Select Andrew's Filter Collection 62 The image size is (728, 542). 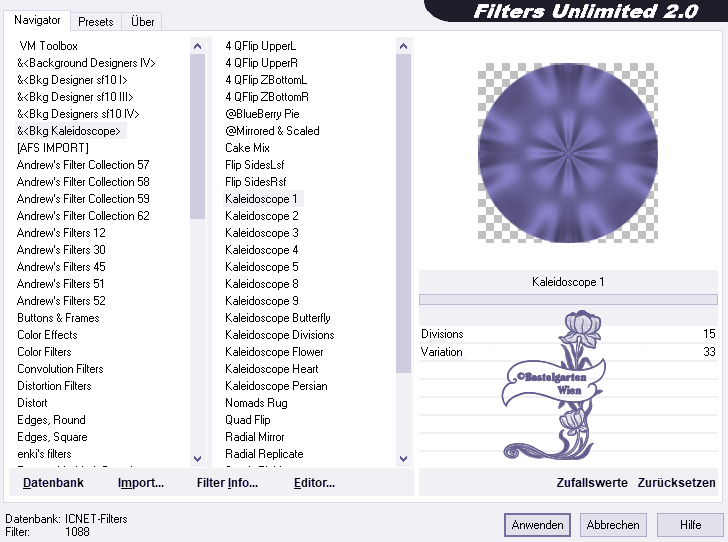coord(83,216)
